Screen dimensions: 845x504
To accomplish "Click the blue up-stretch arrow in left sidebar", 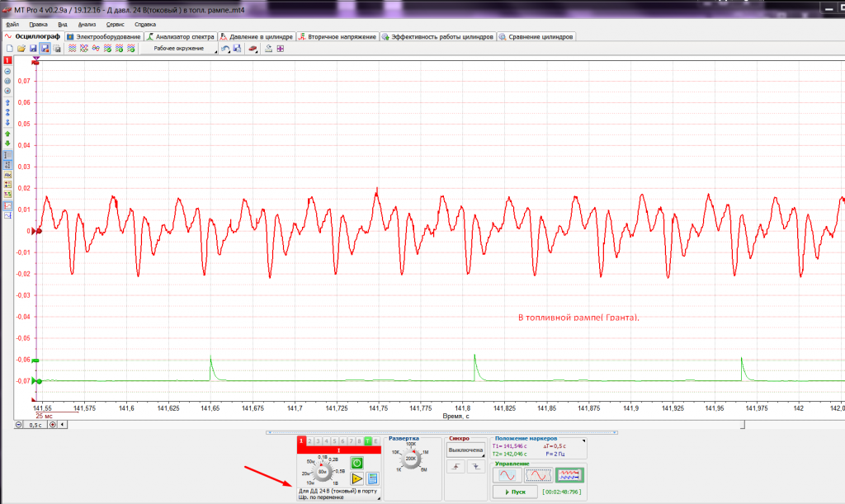I will [x=7, y=102].
